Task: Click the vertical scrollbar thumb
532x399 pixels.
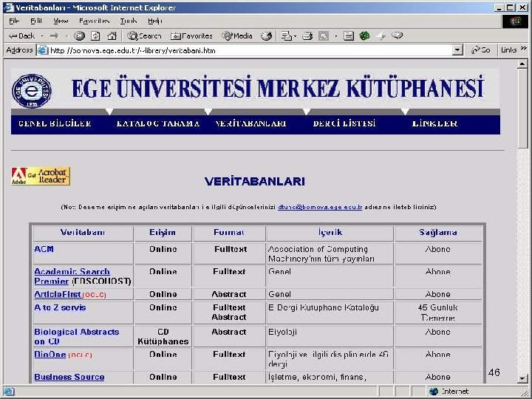Action: [522, 109]
